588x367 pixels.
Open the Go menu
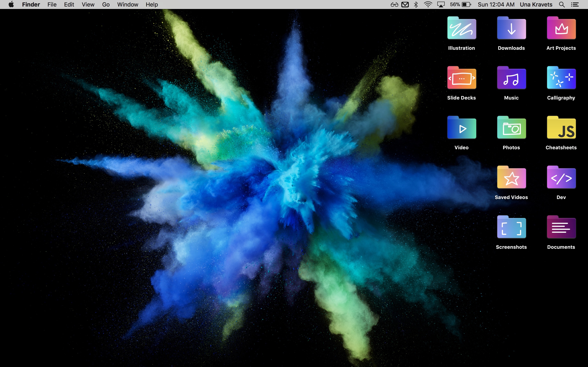[105, 4]
